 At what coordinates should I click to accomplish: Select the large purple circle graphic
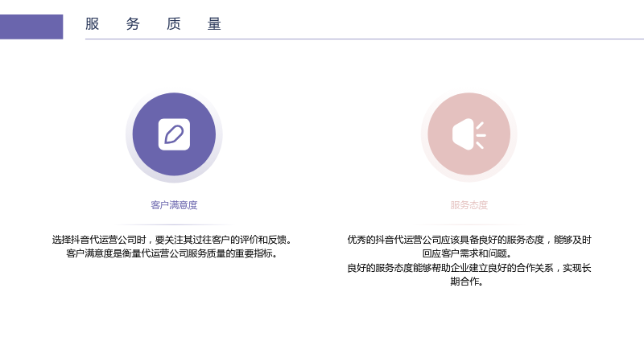point(174,134)
